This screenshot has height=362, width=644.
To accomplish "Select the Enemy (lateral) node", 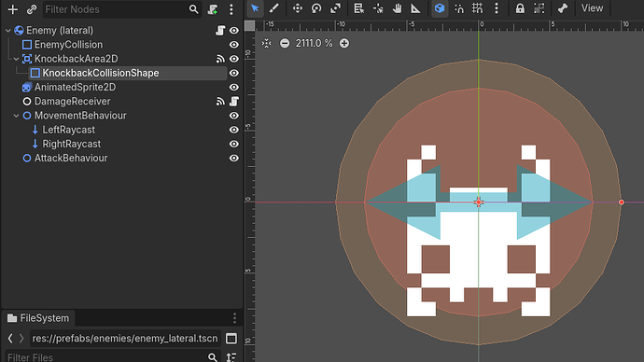I will [x=60, y=31].
